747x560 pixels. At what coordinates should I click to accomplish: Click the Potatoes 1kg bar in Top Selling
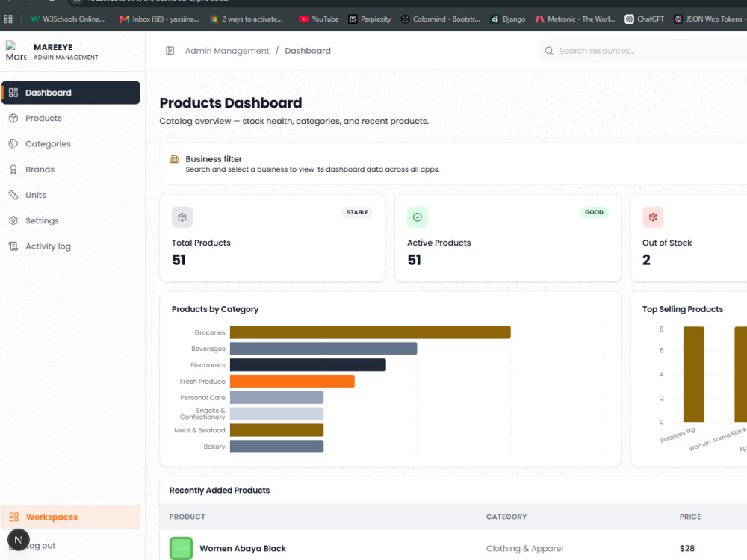[694, 374]
